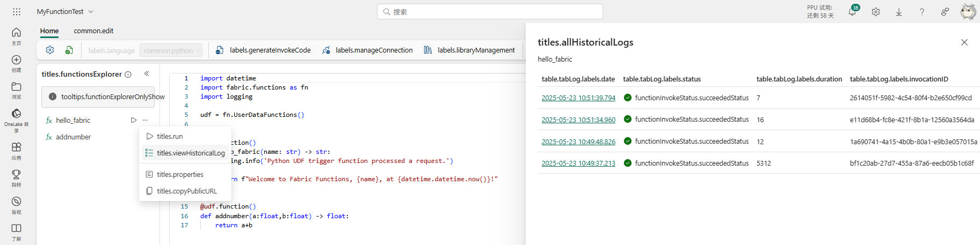Select the Home tab
The height and width of the screenshot is (245, 980).
[x=49, y=31]
